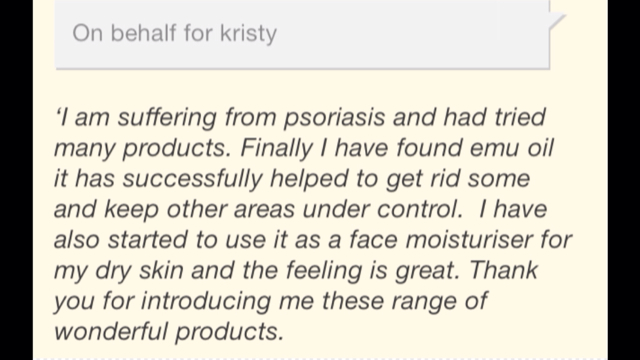Click the words 'these range of'
Viewport: 640px width, 360px height.
pyautogui.click(x=404, y=302)
